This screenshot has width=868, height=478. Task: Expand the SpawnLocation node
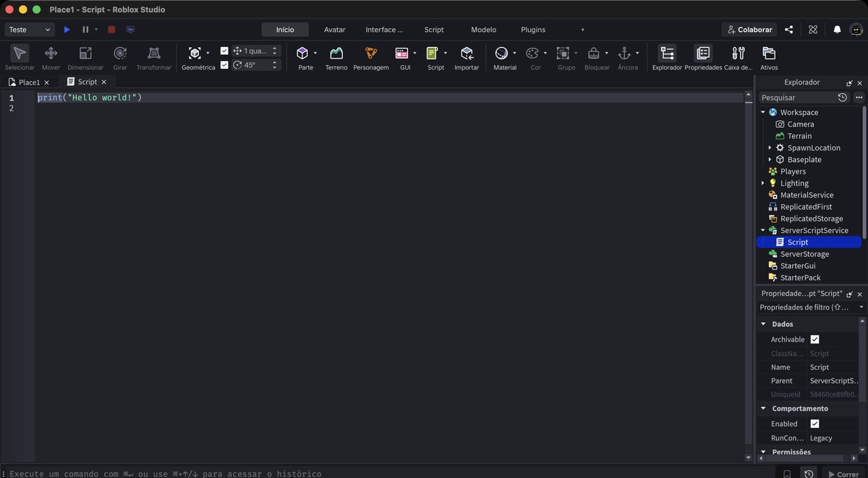point(770,148)
